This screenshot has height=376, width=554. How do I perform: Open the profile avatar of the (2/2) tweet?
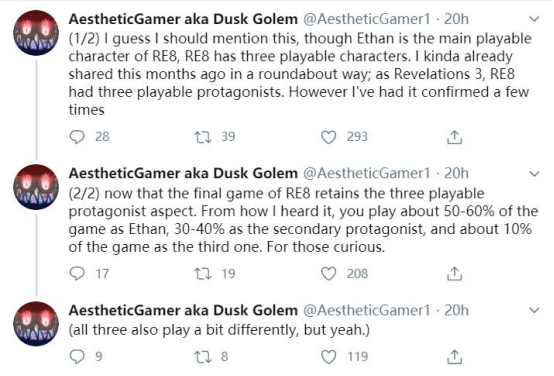pyautogui.click(x=36, y=187)
